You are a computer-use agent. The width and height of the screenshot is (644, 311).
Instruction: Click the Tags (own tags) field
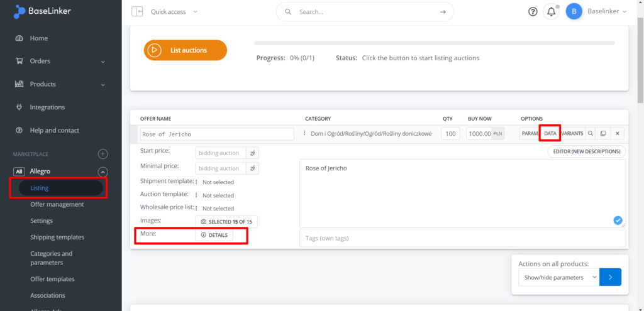click(x=462, y=238)
